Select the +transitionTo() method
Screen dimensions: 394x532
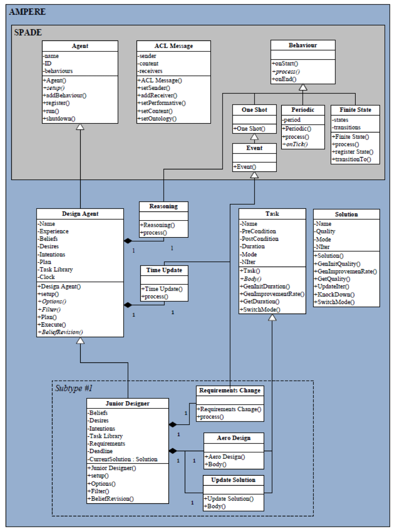[x=352, y=159]
